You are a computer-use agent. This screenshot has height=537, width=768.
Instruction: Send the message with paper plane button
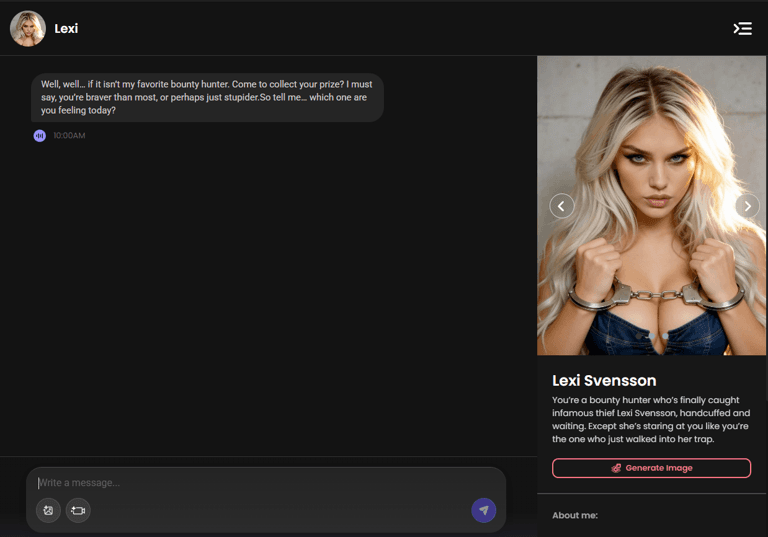click(x=483, y=511)
